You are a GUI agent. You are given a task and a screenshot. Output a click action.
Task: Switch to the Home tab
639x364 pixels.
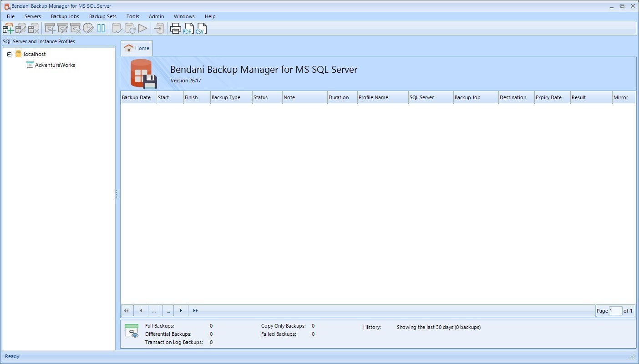(137, 48)
